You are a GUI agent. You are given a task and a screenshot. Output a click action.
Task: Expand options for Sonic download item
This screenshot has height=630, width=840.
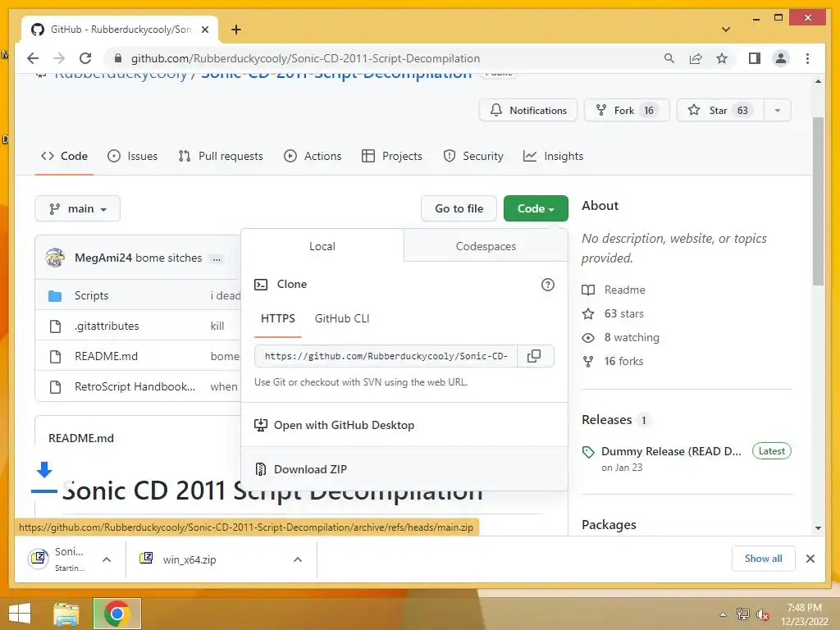107,559
